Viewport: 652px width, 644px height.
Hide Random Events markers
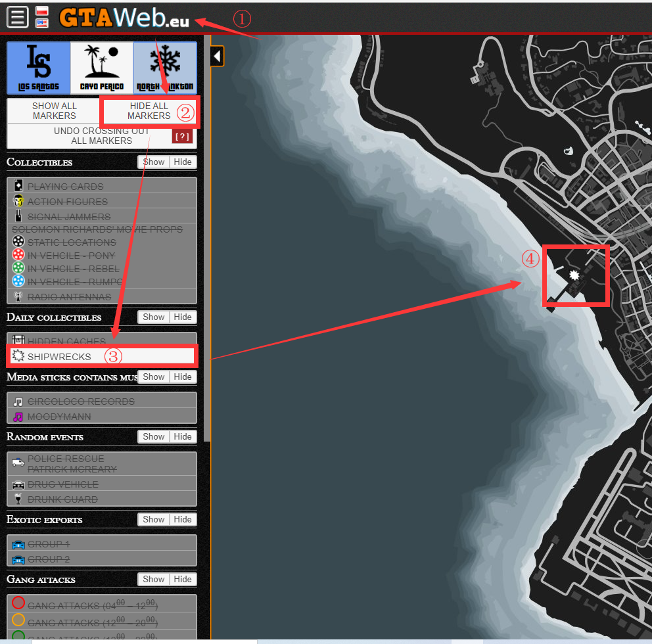[x=183, y=436]
